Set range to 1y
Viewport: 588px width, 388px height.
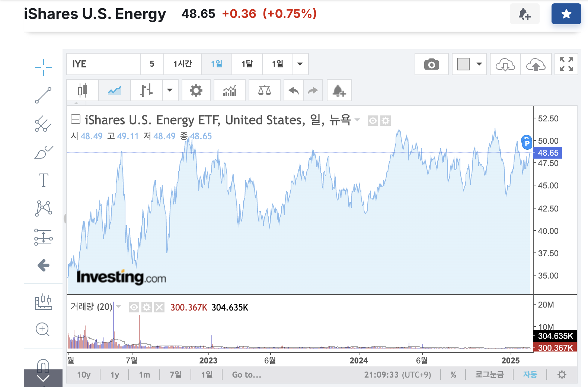coord(115,375)
